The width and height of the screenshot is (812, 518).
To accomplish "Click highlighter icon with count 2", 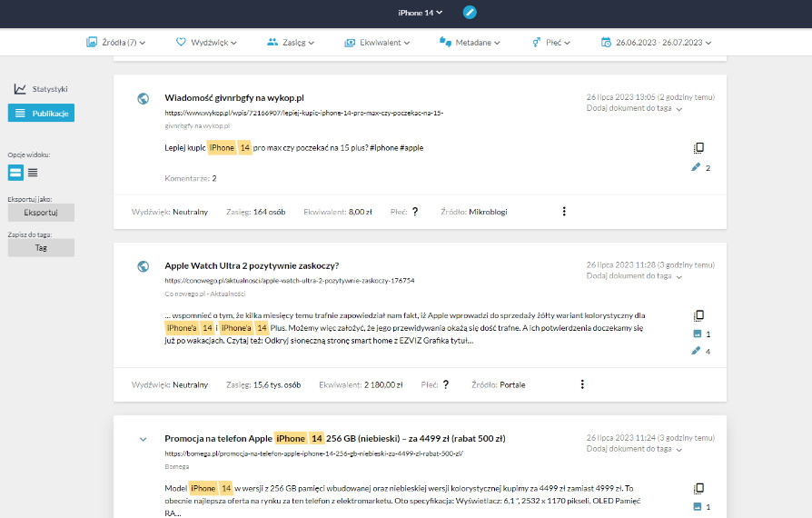I will (696, 167).
